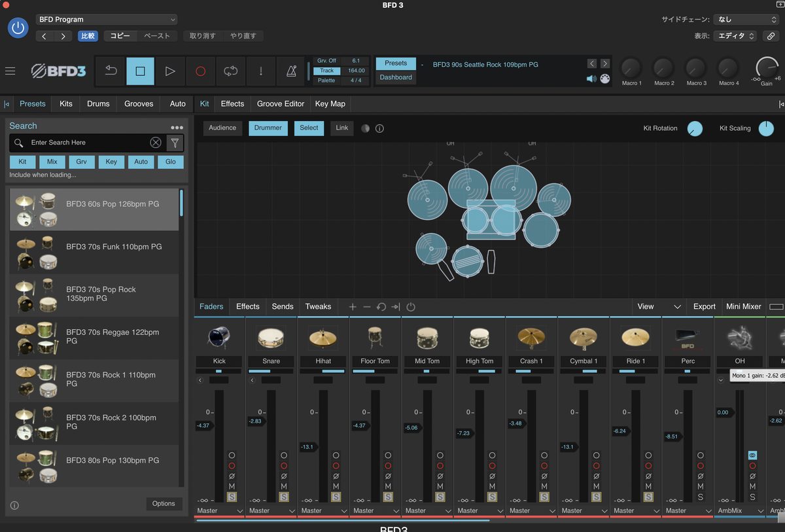Start playback with the Play button

point(170,71)
